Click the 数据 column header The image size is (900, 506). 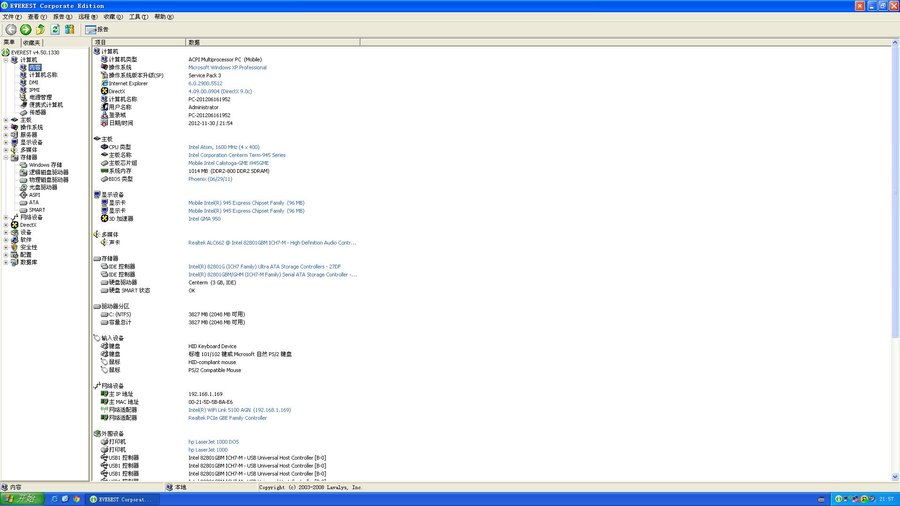[194, 43]
